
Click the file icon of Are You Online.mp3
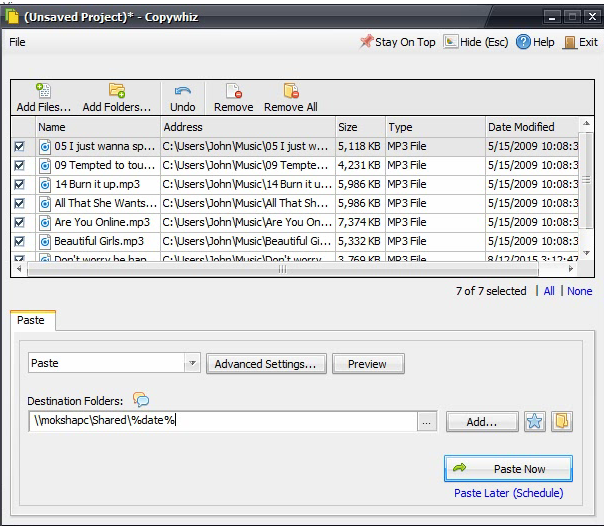coord(45,223)
